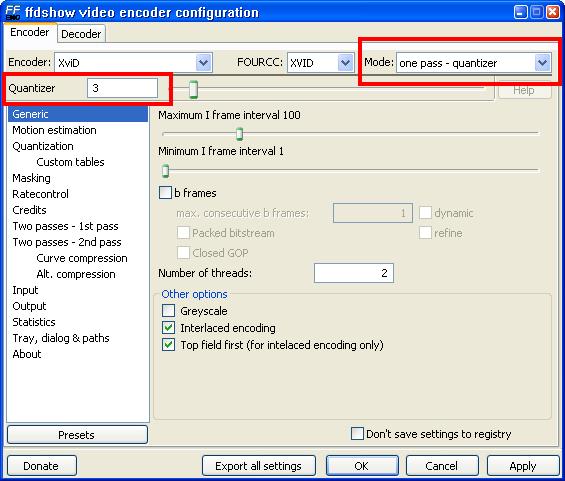
Task: Click the Minimum I frame interval slider thumb
Action: [165, 170]
